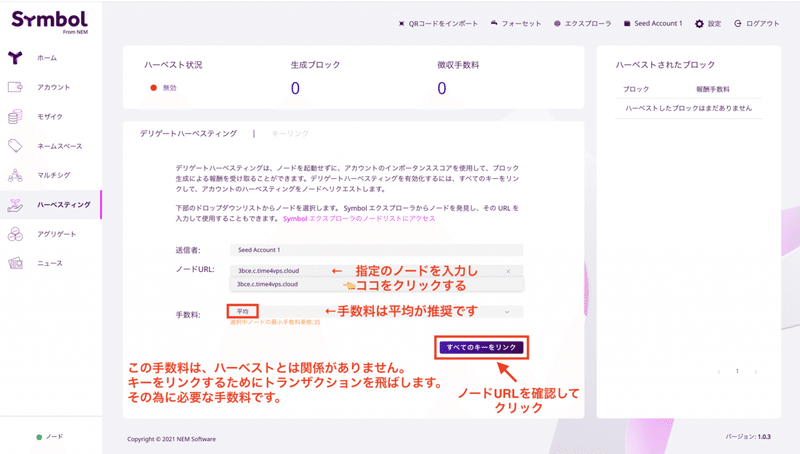This screenshot has height=454, width=800.
Task: Click the QR code import icon
Action: (402, 23)
